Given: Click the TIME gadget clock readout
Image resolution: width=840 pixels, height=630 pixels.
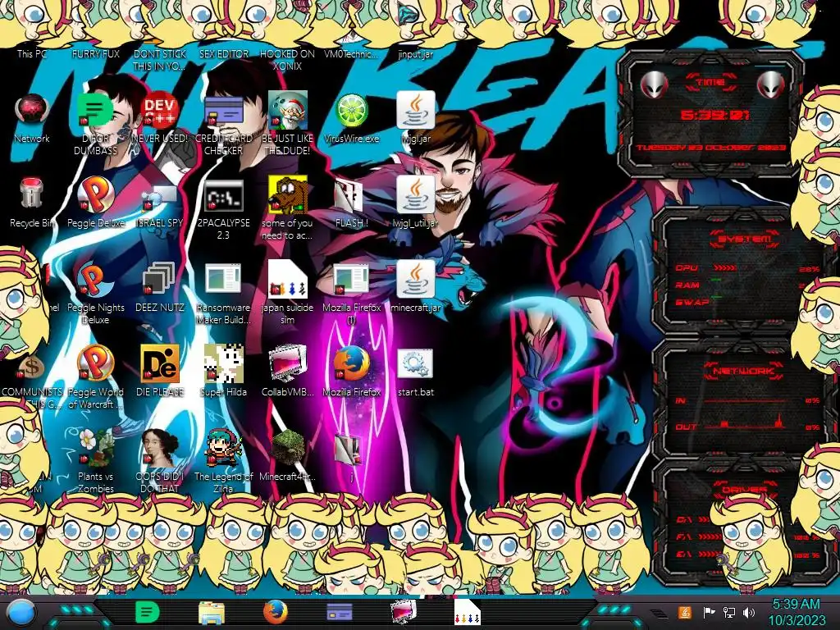Looking at the screenshot, I should 714,115.
